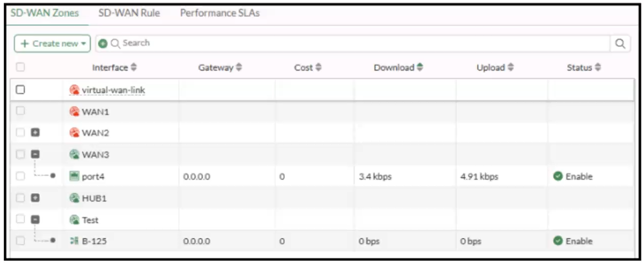
Task: Check the Test row checkbox
Action: tap(21, 220)
